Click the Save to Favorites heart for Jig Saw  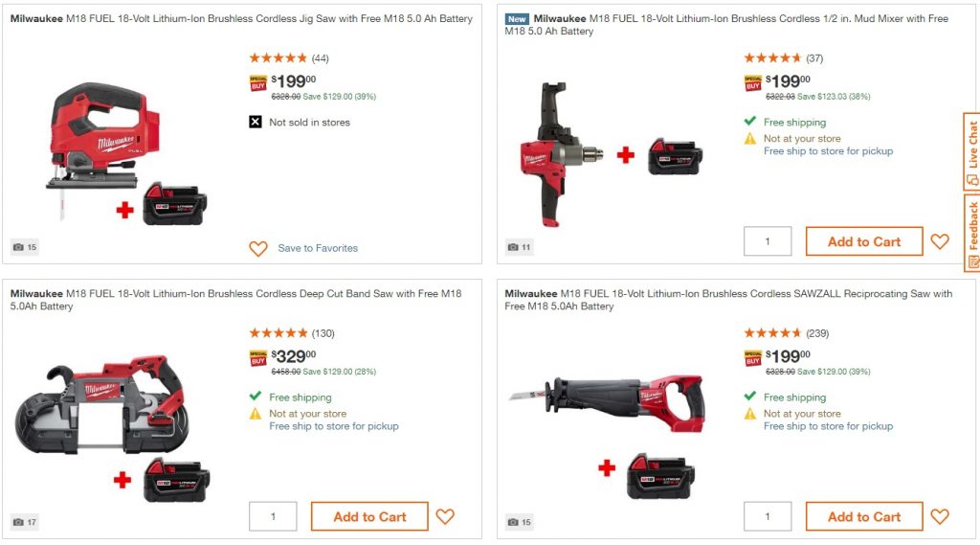click(258, 248)
